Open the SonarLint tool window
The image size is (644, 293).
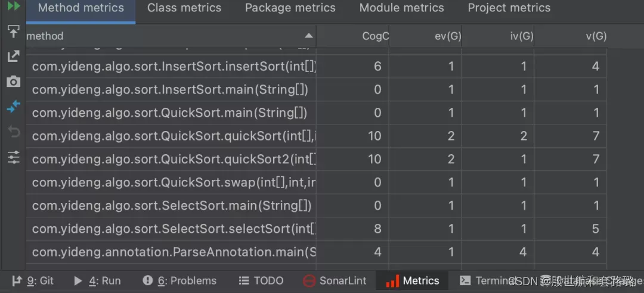click(335, 280)
